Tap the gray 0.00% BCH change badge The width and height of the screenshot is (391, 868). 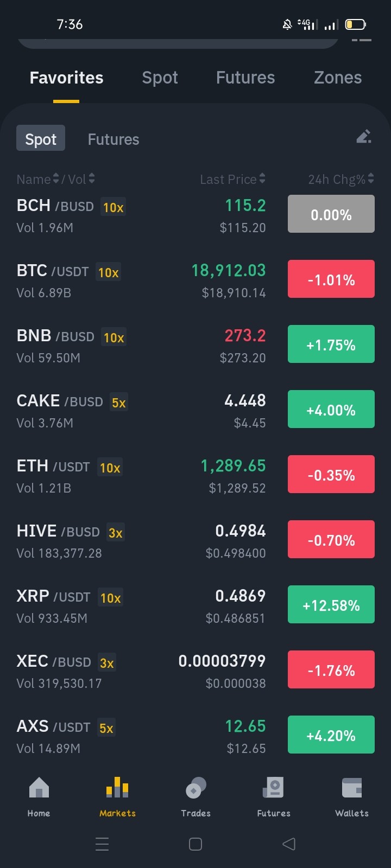click(x=331, y=214)
